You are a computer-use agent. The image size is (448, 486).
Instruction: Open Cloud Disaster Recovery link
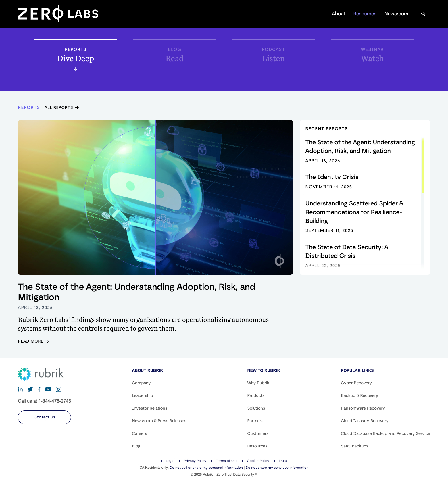coord(365,421)
